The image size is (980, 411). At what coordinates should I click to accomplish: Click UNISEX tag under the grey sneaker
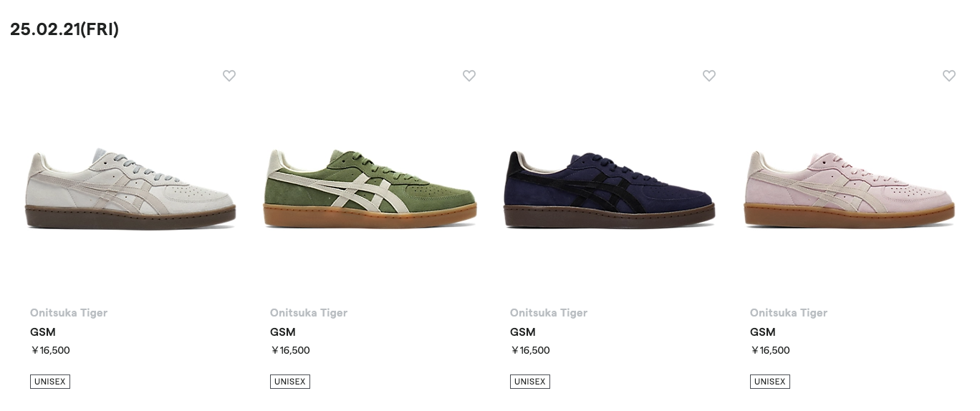click(x=50, y=382)
